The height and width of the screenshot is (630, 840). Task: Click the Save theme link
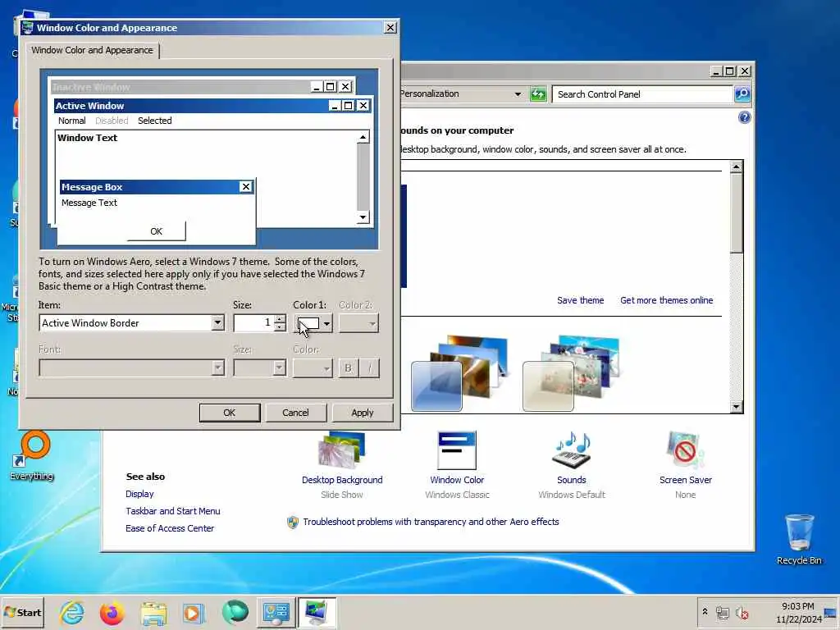(x=580, y=300)
